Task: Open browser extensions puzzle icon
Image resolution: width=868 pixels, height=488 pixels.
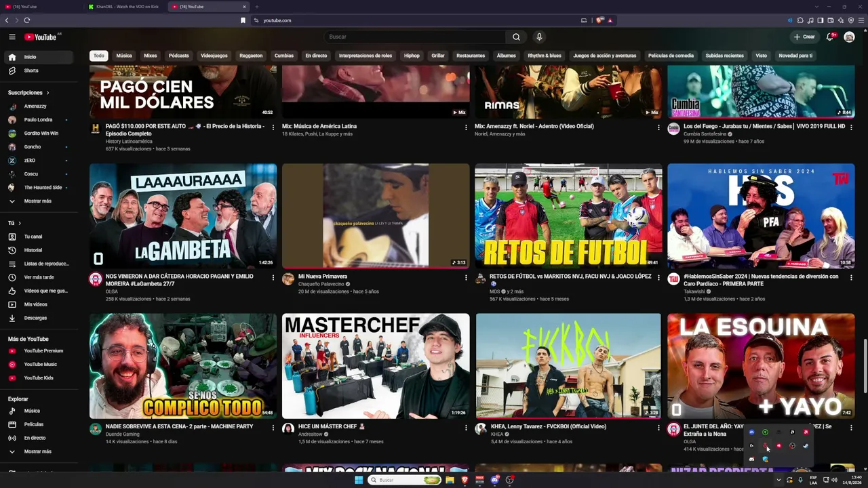Action: (800, 20)
